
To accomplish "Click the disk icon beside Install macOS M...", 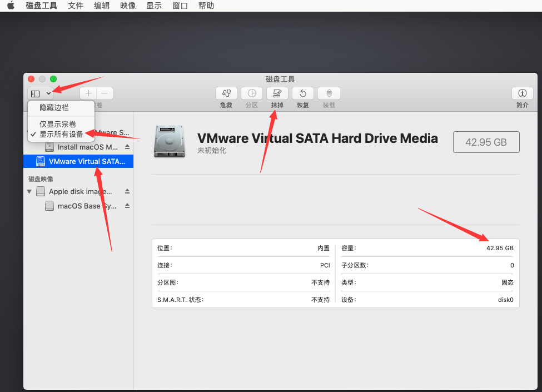I will (x=49, y=147).
